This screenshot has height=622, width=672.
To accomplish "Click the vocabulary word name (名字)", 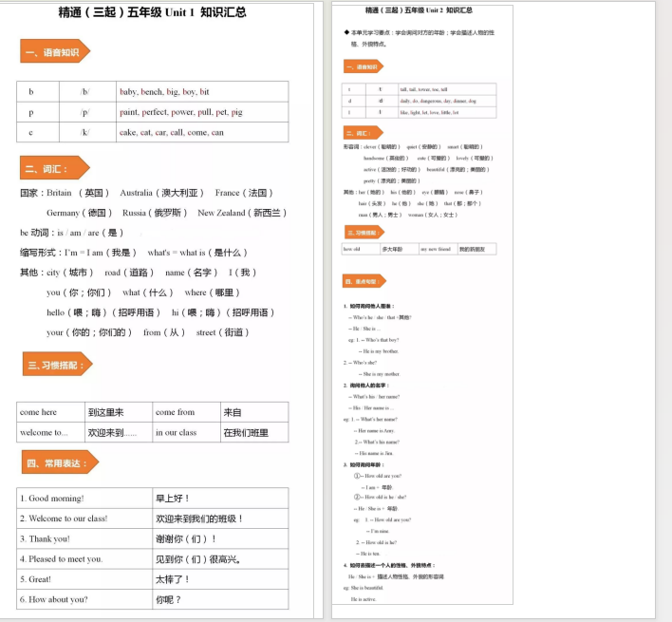I will [192, 273].
